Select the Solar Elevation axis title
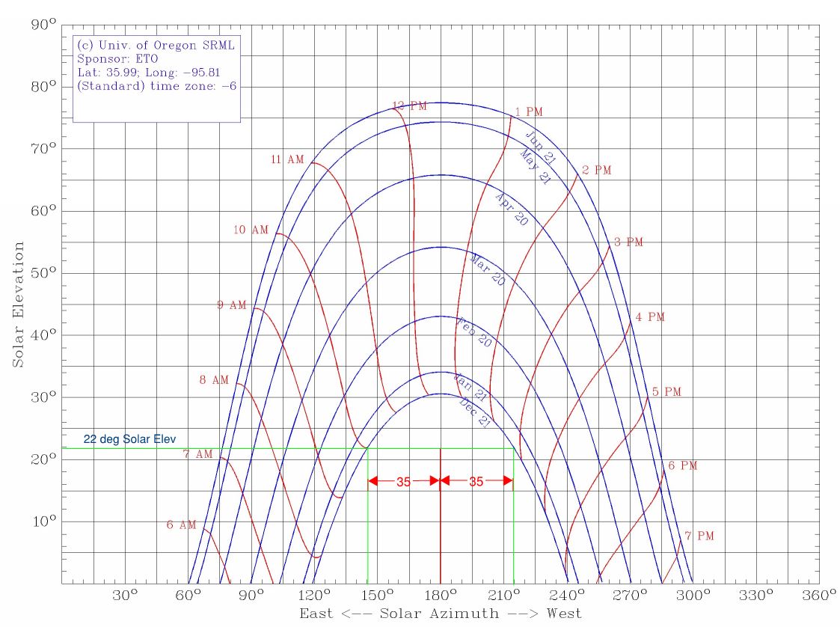The height and width of the screenshot is (627, 840). pos(16,305)
